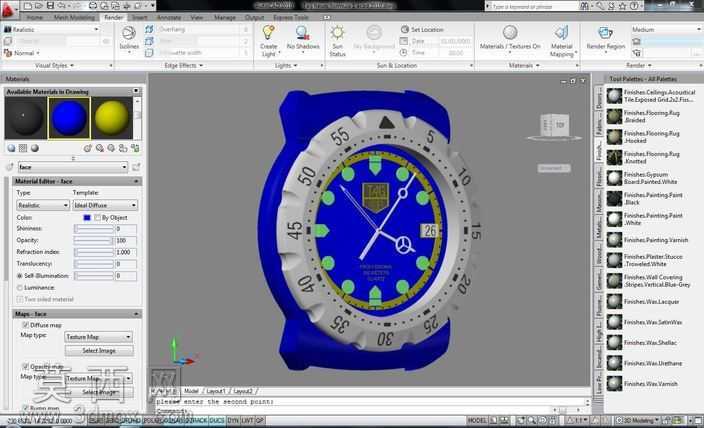Open the face material name dropdown
The width and height of the screenshot is (704, 428).
click(73, 167)
